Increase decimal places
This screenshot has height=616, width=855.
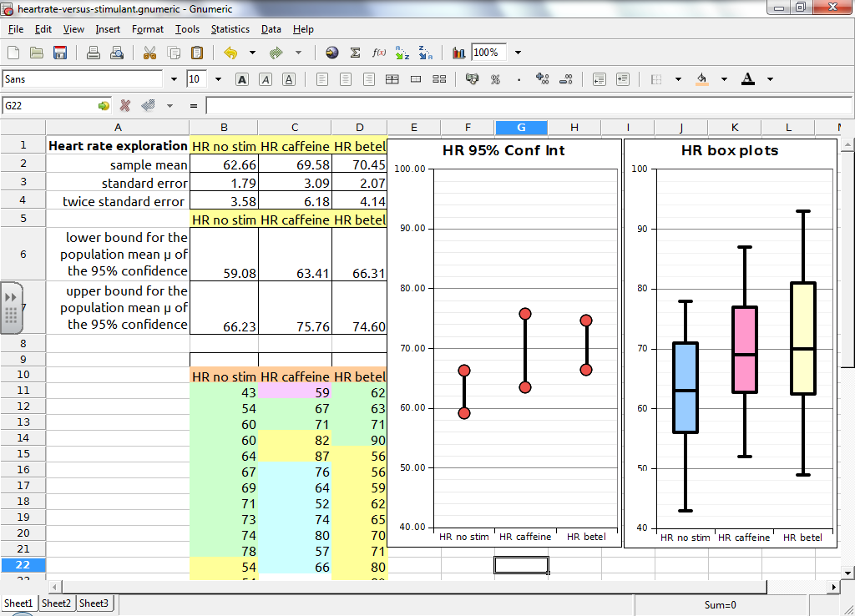(543, 79)
